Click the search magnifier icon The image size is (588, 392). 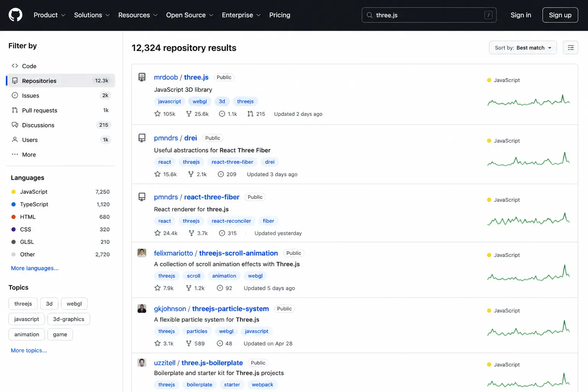coord(369,15)
